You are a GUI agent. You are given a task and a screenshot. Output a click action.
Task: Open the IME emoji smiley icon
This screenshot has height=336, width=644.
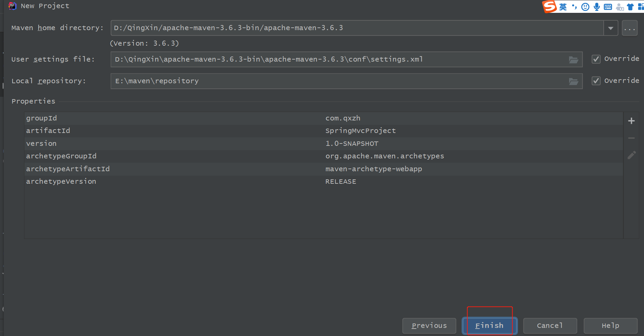click(x=585, y=7)
